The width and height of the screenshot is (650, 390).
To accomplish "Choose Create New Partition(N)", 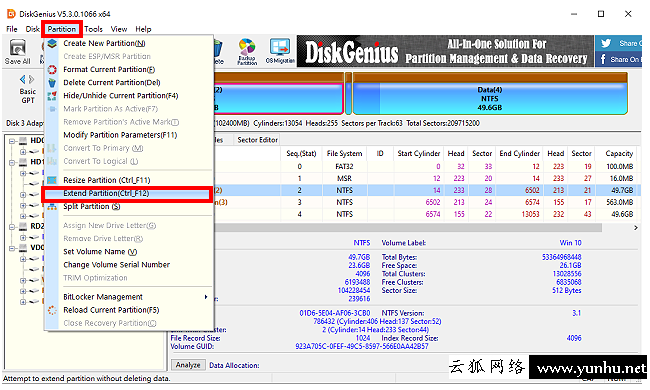I will pos(129,43).
